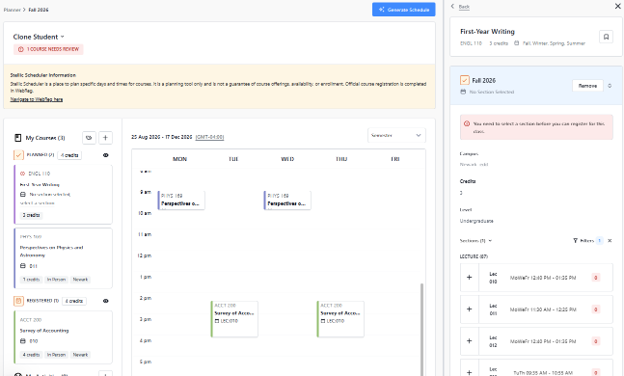624x376 pixels.
Task: Expand the Sections (7) dropdown
Action: (476, 240)
